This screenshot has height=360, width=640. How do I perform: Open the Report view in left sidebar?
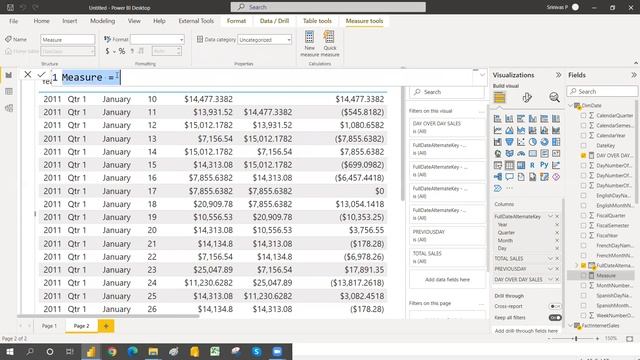pyautogui.click(x=9, y=75)
